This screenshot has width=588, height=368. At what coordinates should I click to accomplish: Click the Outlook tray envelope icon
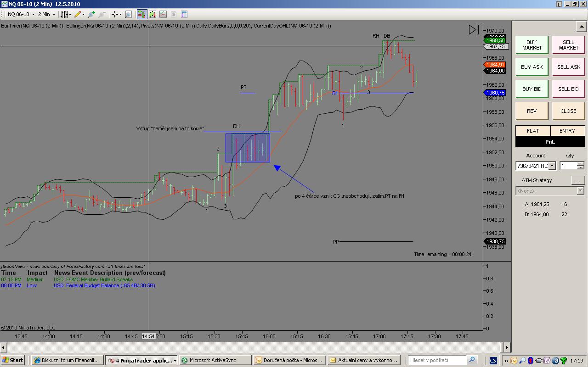(x=514, y=361)
